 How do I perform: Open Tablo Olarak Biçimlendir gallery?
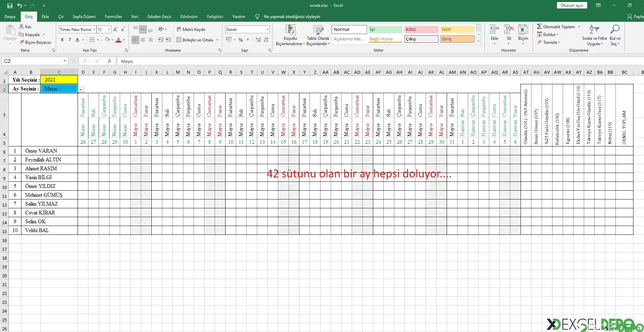tap(318, 35)
